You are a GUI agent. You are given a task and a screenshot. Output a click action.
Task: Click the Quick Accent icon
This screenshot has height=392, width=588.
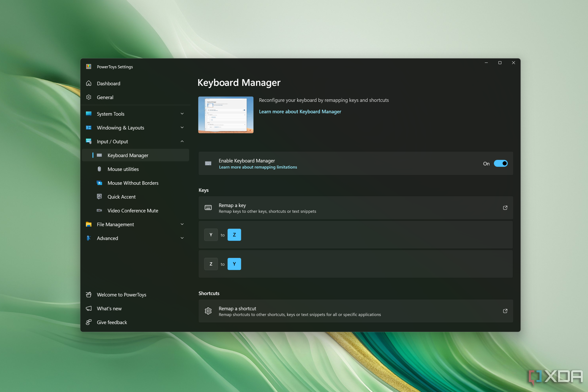(99, 196)
